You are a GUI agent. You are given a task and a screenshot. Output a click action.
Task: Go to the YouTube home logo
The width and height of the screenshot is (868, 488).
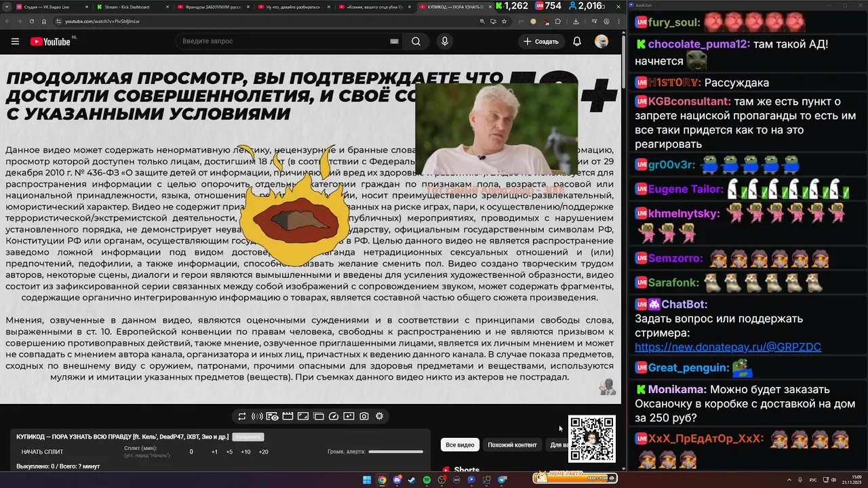[50, 41]
